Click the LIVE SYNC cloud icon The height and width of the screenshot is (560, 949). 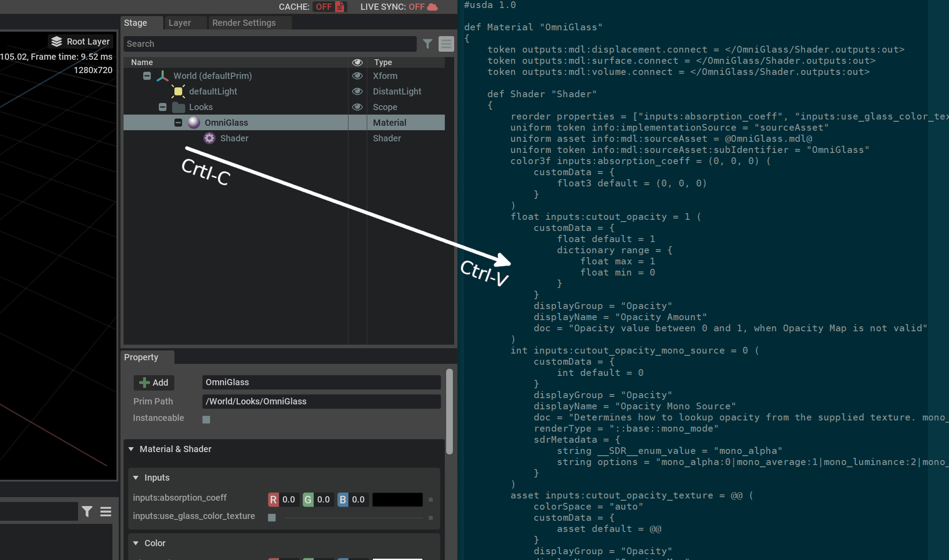(432, 7)
